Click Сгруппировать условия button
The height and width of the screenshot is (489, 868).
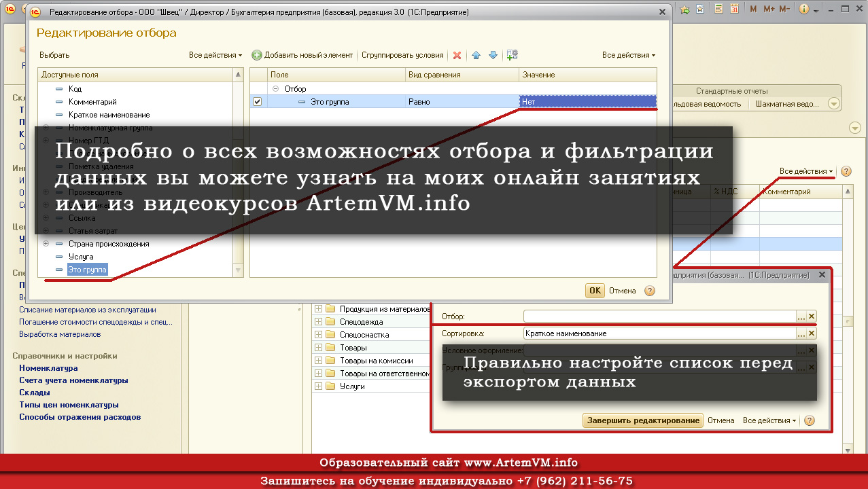pyautogui.click(x=402, y=55)
